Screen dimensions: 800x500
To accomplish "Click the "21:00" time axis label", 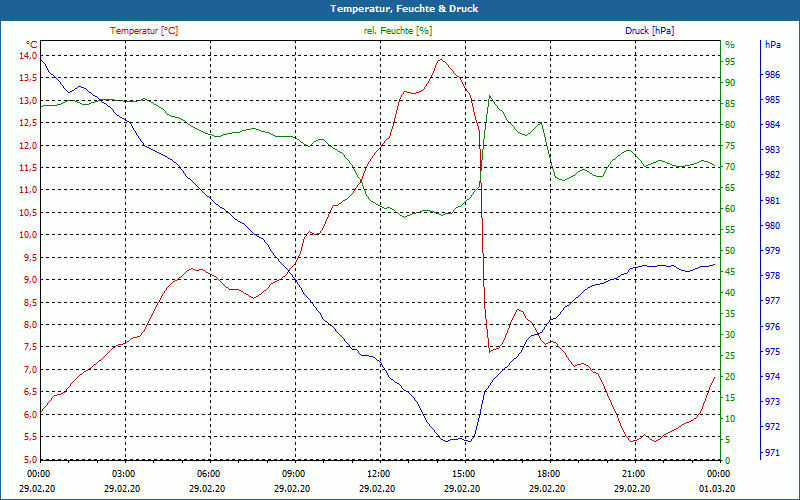I will click(633, 474).
